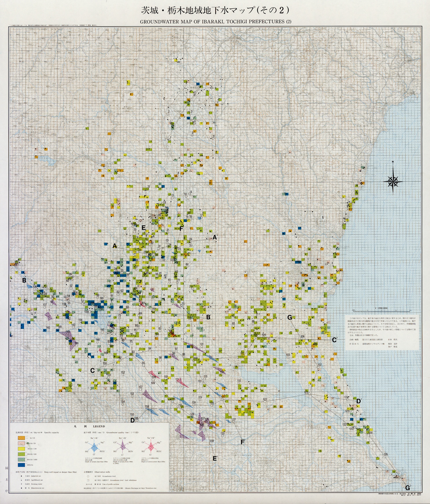Click the Groundwater level open circle symbol
This screenshot has width=430, height=504.
tap(88, 476)
